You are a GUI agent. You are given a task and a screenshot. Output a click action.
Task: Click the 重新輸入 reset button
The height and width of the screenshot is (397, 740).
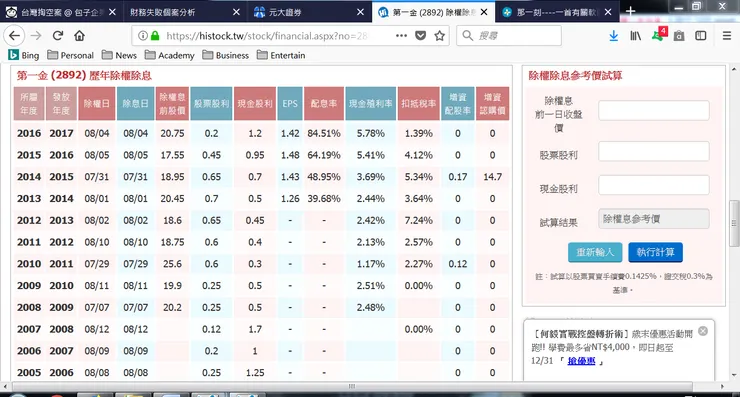(595, 252)
